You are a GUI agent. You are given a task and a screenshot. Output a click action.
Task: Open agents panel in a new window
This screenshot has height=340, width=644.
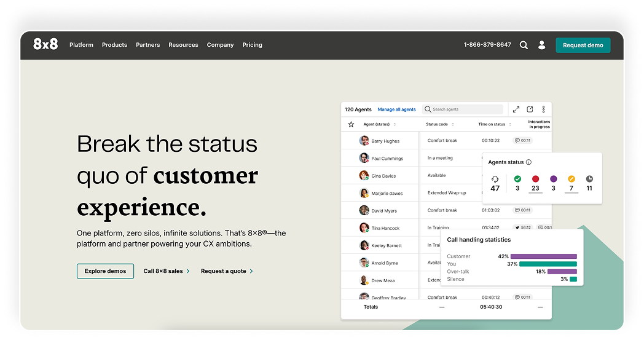530,109
